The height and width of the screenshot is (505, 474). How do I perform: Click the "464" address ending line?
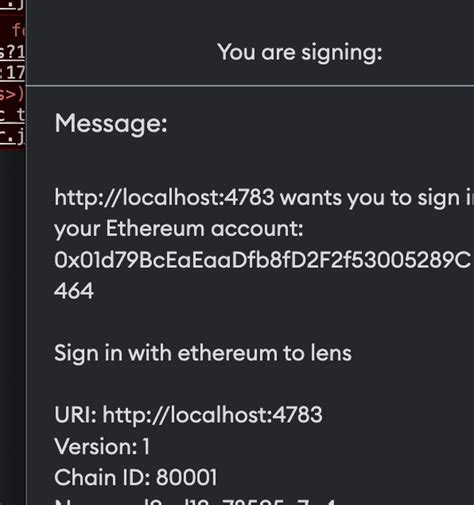click(74, 291)
